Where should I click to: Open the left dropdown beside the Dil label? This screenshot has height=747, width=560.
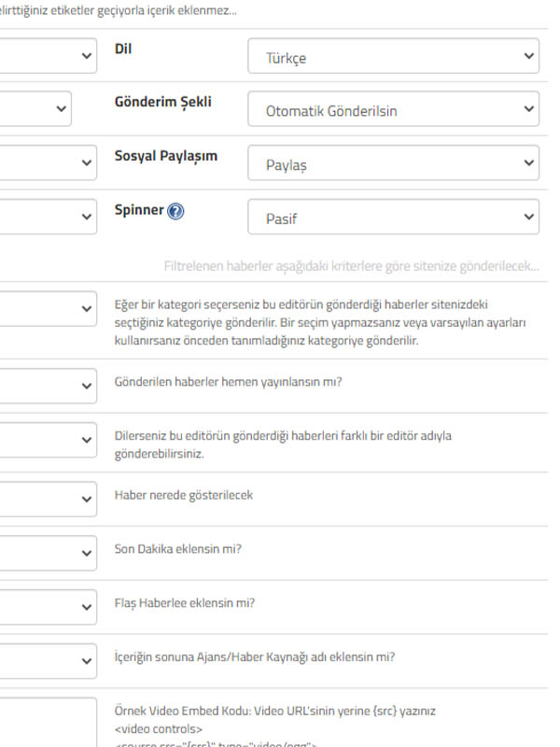(x=47, y=55)
